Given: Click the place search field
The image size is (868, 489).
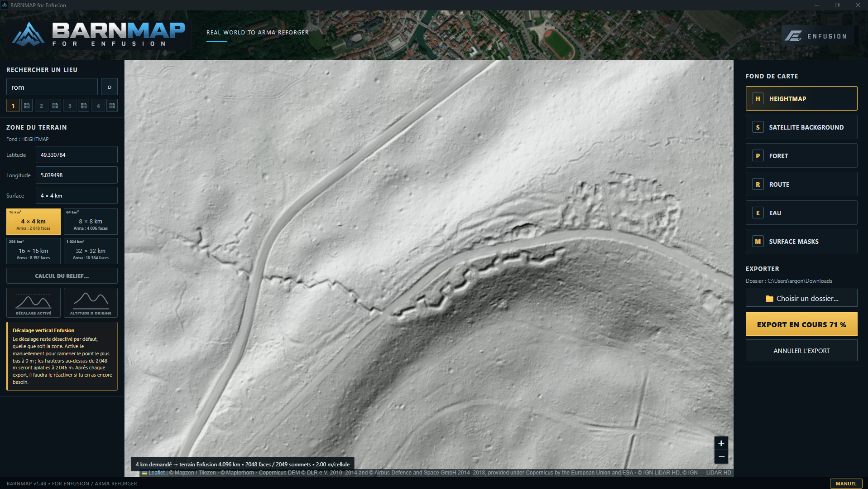Looking at the screenshot, I should click(x=52, y=87).
